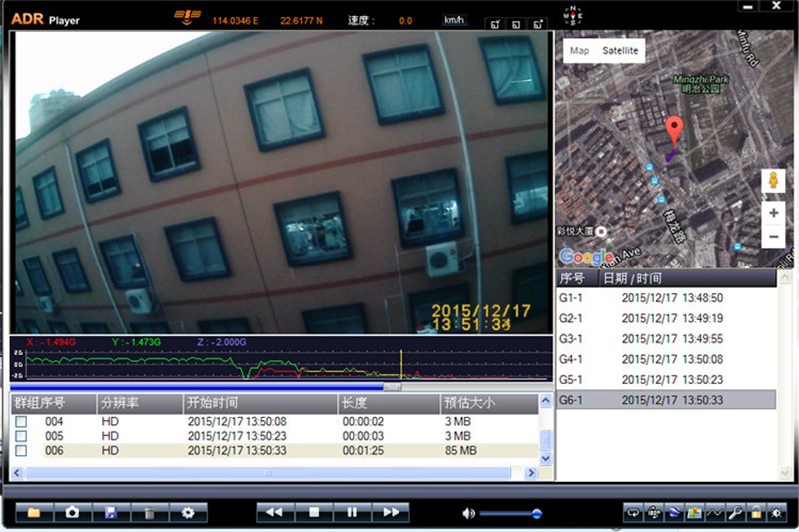Check the box for group 006

coord(21,450)
